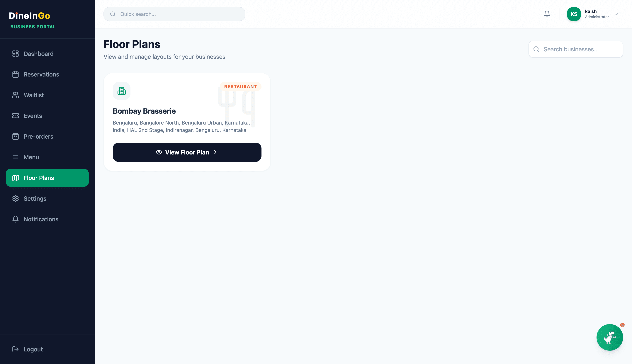The width and height of the screenshot is (632, 364).
Task: Open the Settings gear icon
Action: [16, 198]
